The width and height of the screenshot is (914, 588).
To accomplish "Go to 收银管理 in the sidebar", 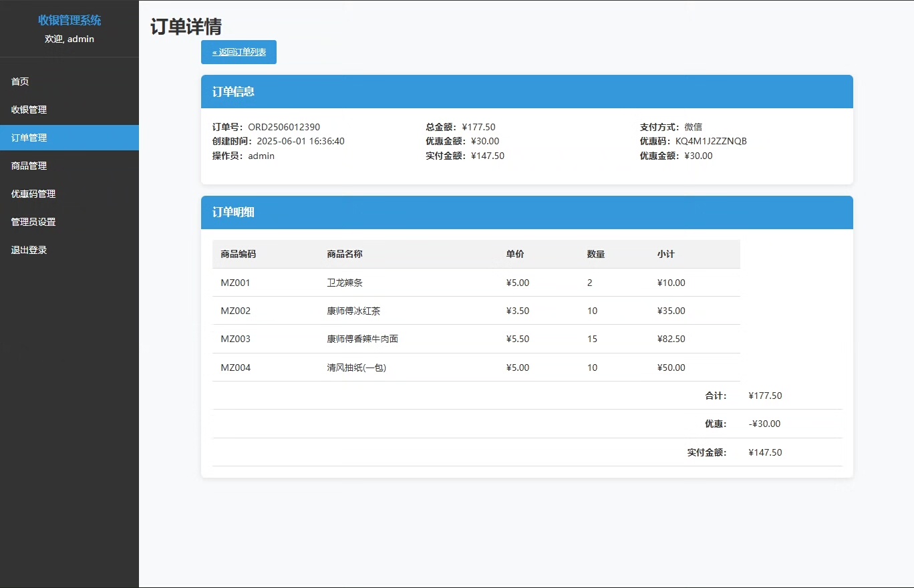I will 29,110.
